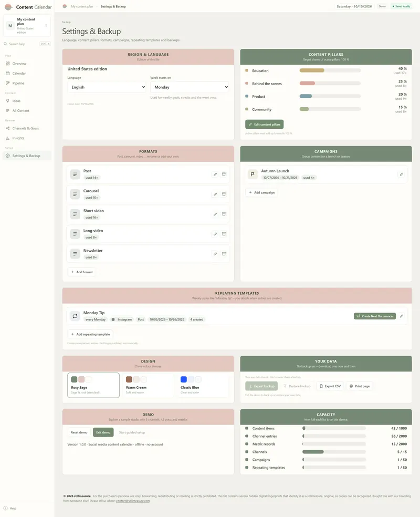
Task: Edit the Autumn Launch campaign
Action: (x=401, y=174)
